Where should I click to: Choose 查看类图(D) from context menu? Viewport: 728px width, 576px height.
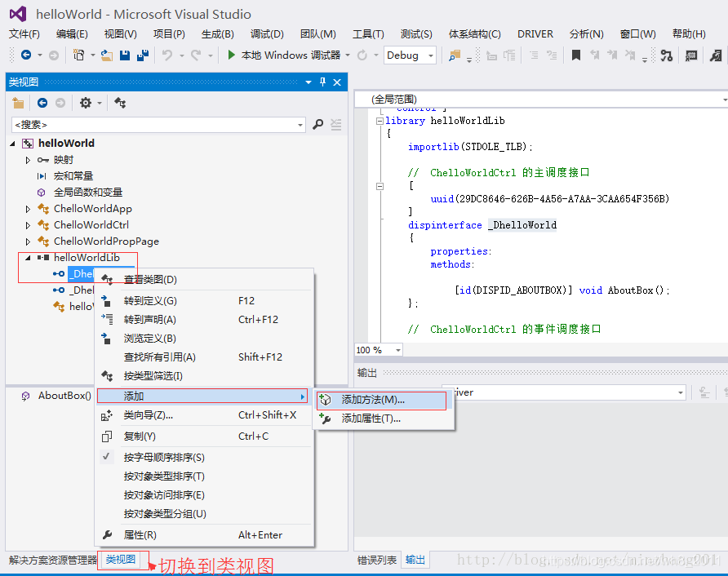pos(204,279)
